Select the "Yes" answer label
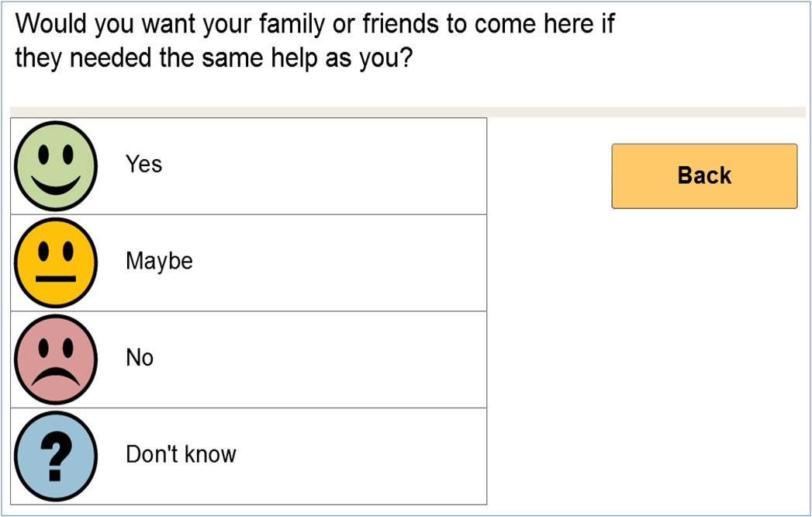The width and height of the screenshot is (812, 517). 143,165
